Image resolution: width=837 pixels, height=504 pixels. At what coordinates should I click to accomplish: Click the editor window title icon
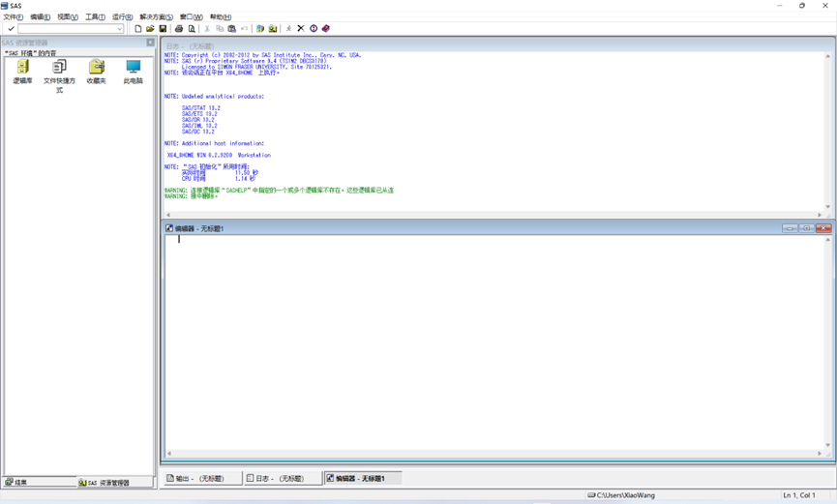(169, 228)
